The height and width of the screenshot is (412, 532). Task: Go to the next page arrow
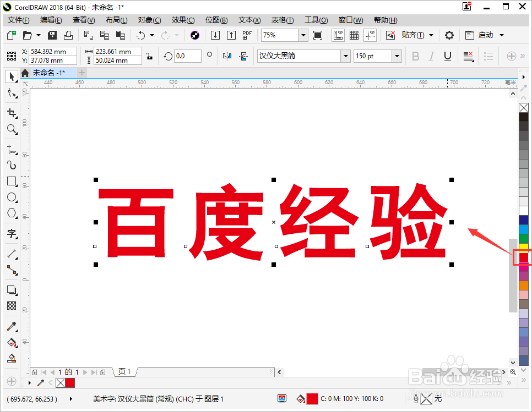[85, 372]
